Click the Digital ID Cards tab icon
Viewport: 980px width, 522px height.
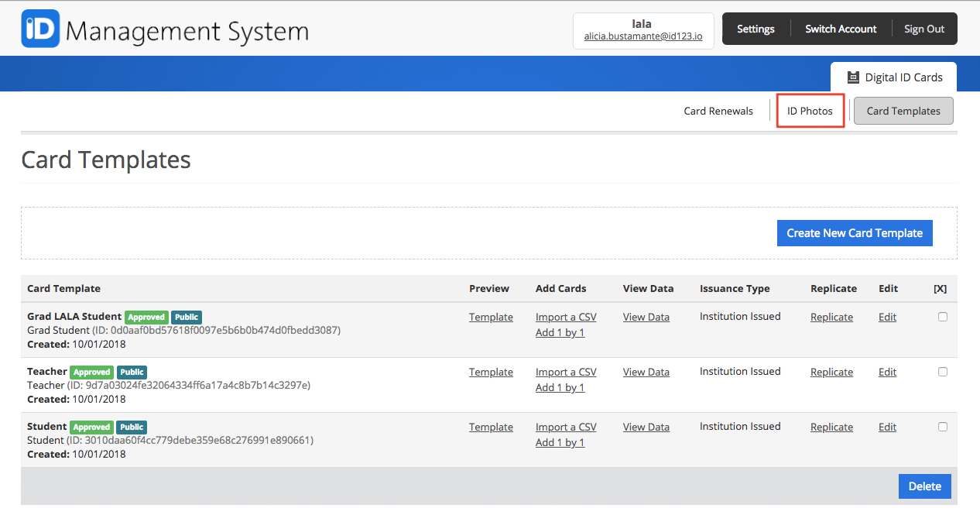(853, 77)
